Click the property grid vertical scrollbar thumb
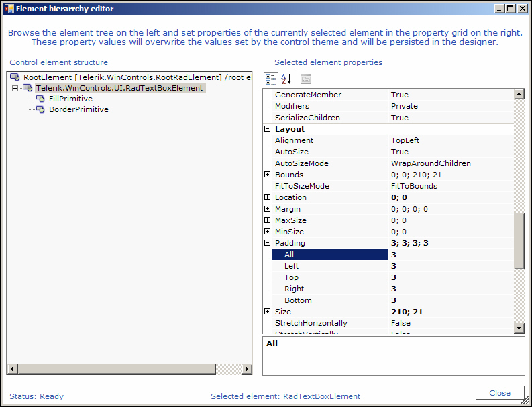This screenshot has width=532, height=407. tap(519, 241)
